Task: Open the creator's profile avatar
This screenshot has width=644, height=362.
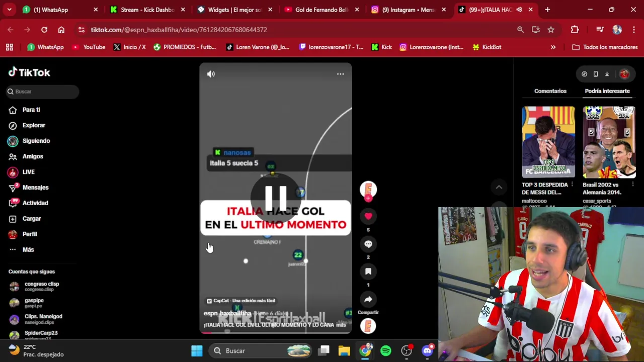Action: (368, 189)
